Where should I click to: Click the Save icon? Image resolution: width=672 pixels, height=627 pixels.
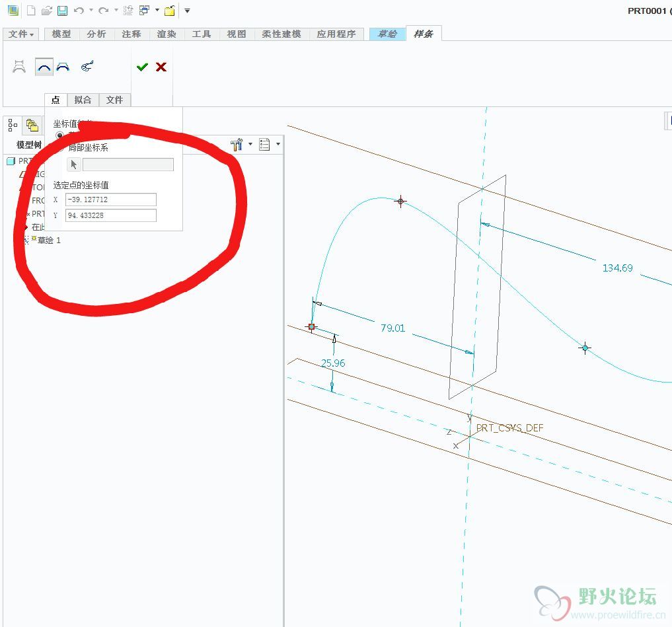(63, 11)
